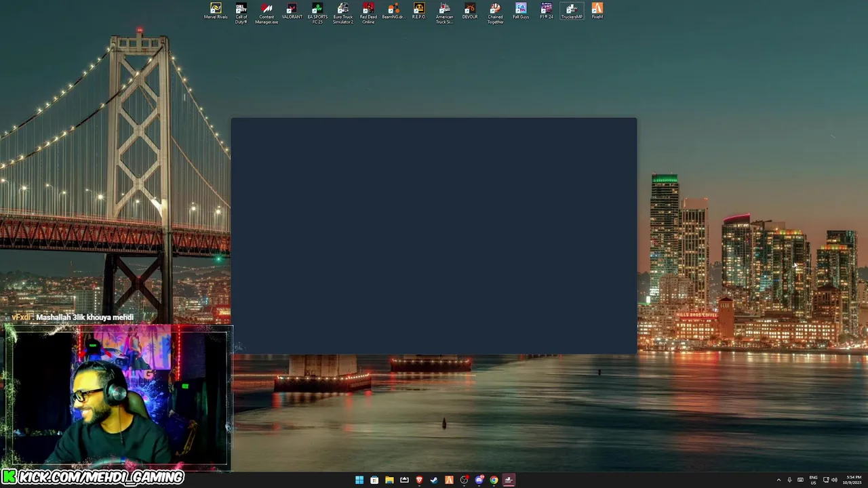Change the ENG US input language
868x488 pixels.
(x=813, y=480)
